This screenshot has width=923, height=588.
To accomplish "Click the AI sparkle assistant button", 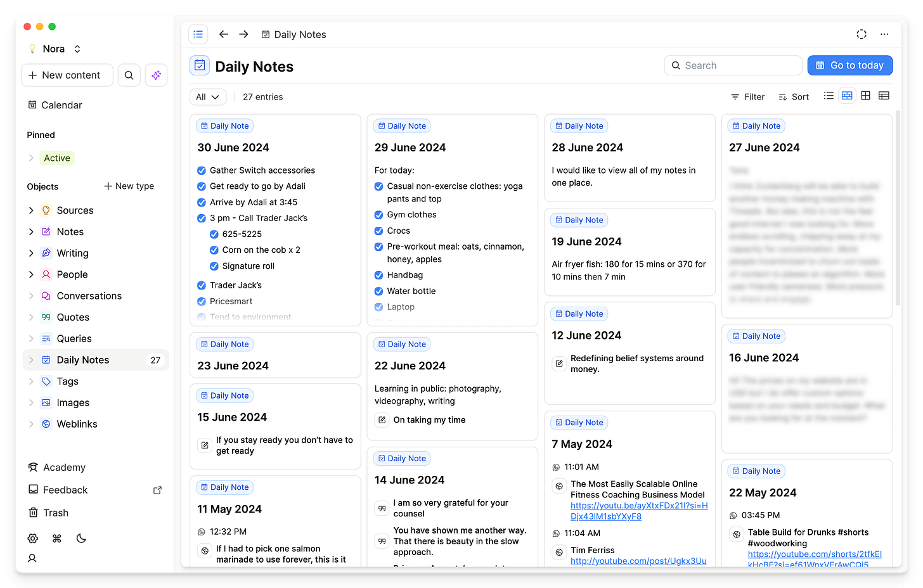I will coord(156,75).
